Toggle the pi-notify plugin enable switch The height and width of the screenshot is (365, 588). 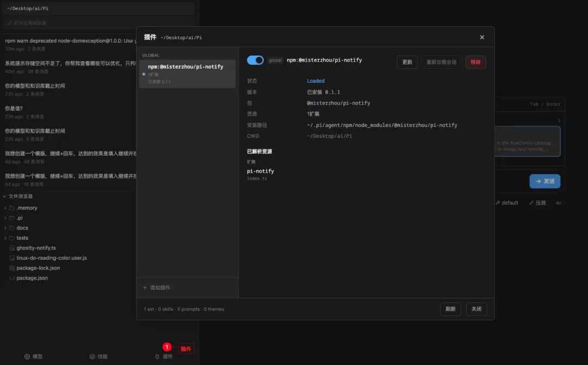(255, 60)
